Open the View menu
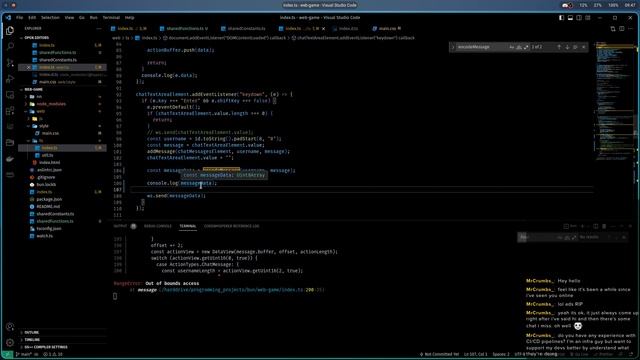 point(69,18)
